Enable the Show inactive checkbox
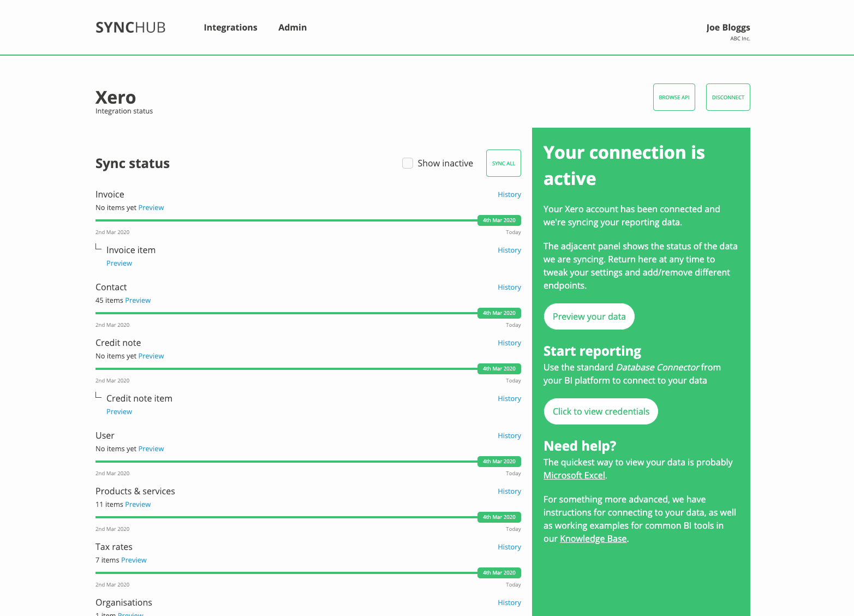Viewport: 854px width, 616px height. [408, 163]
